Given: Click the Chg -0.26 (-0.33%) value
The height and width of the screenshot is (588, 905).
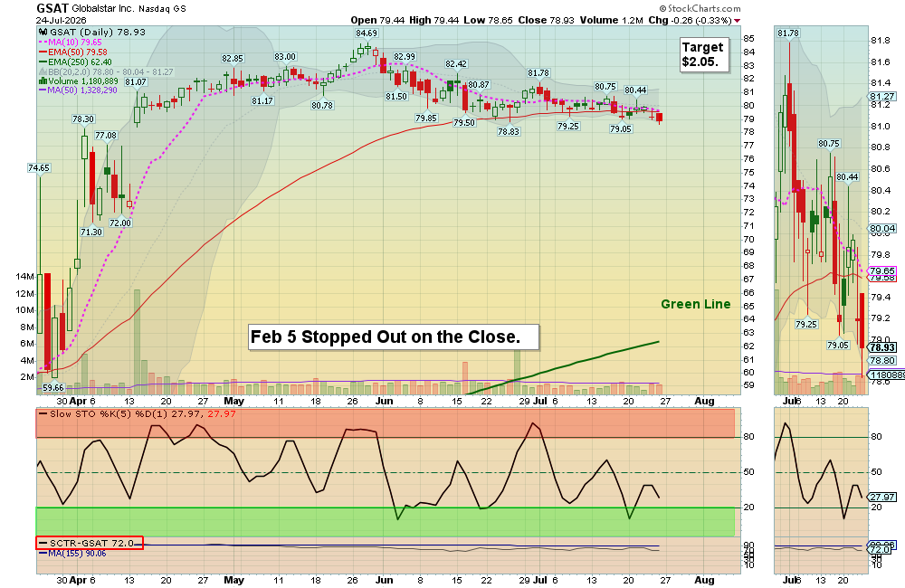Looking at the screenshot, I should point(689,20).
